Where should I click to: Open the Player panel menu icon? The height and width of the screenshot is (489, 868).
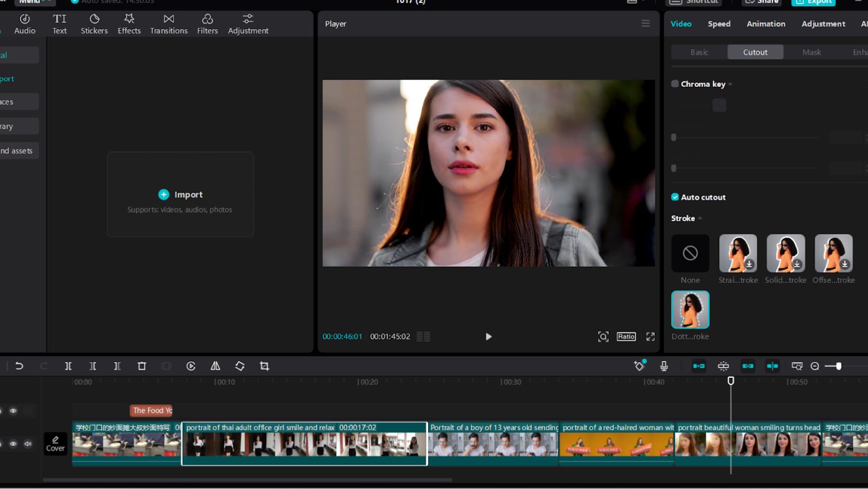(x=646, y=23)
